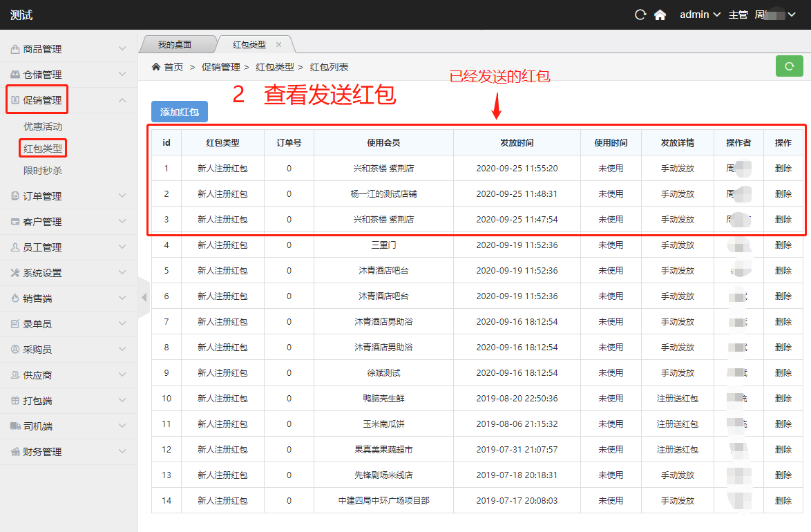Click the 司机端 truck icon
Screen dimensions: 811x532
(x=15, y=426)
